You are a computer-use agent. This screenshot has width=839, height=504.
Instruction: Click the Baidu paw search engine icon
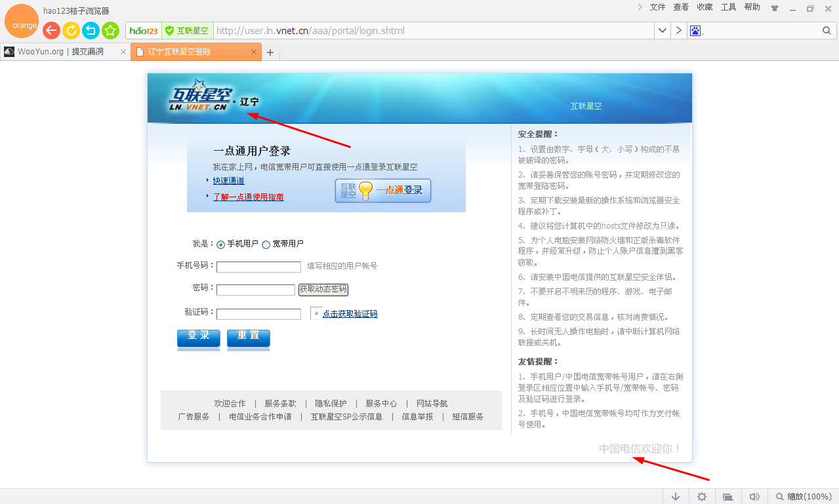pyautogui.click(x=695, y=31)
